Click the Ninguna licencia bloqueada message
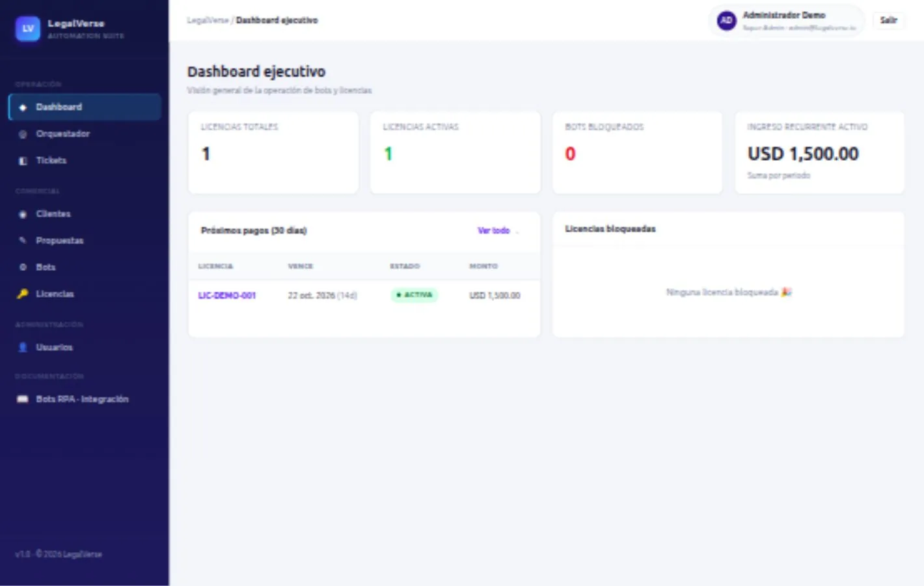The height and width of the screenshot is (586, 924). [x=729, y=292]
